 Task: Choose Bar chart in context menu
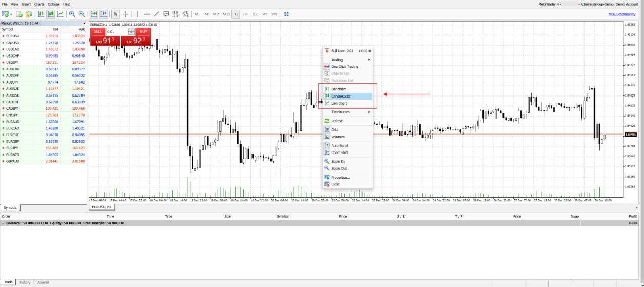(348, 89)
